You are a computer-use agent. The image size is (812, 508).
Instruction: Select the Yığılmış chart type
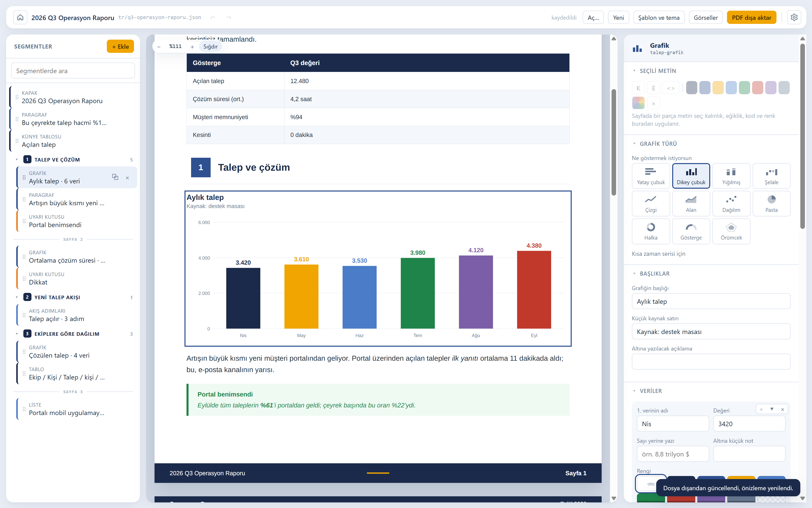(x=731, y=176)
